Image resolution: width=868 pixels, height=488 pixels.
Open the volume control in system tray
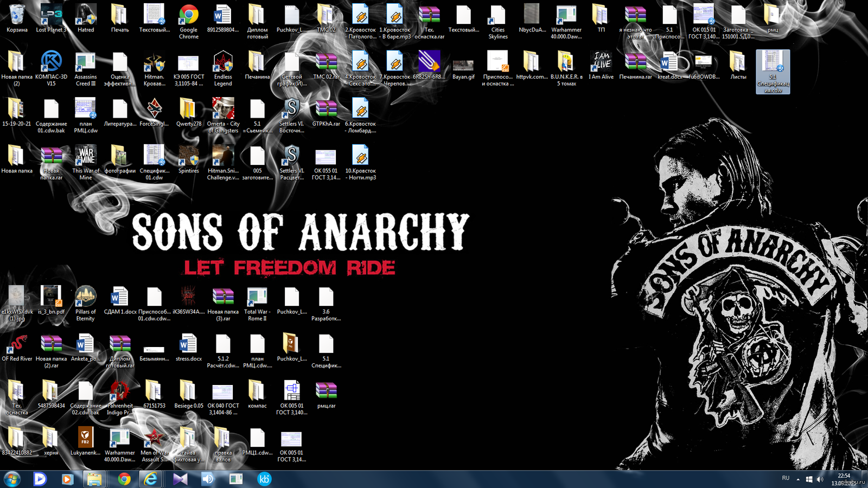click(x=820, y=479)
